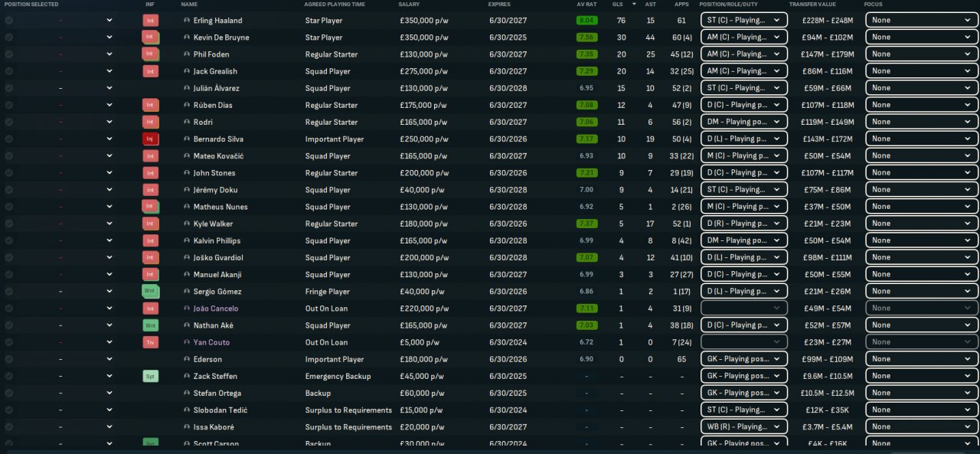This screenshot has height=454, width=980.
Task: Click Haaland's green 8.04 rating badge
Action: pos(586,21)
